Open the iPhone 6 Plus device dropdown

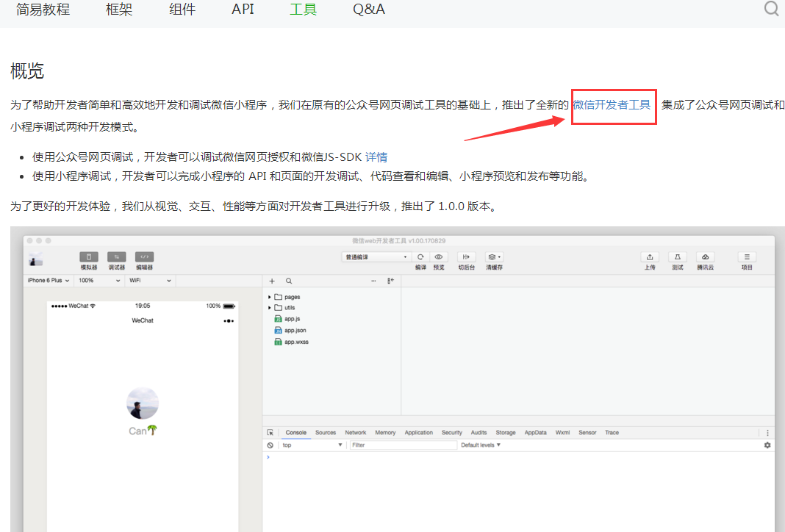[48, 281]
